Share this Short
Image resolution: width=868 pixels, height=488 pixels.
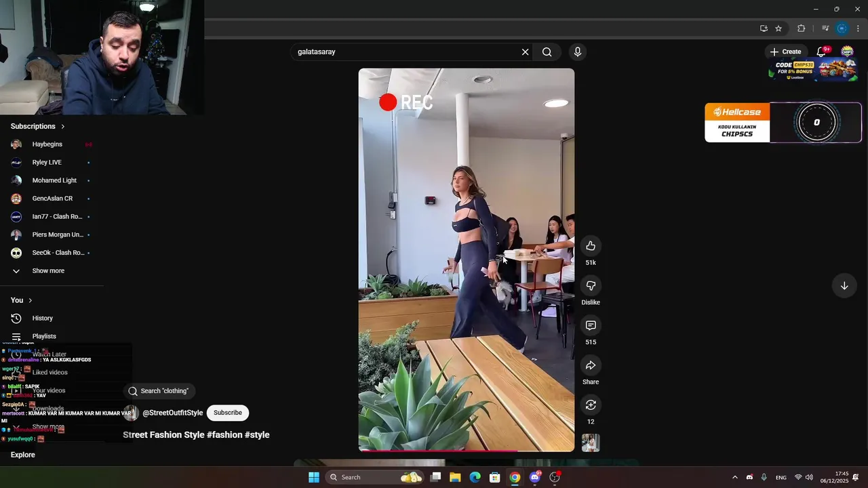(x=591, y=366)
